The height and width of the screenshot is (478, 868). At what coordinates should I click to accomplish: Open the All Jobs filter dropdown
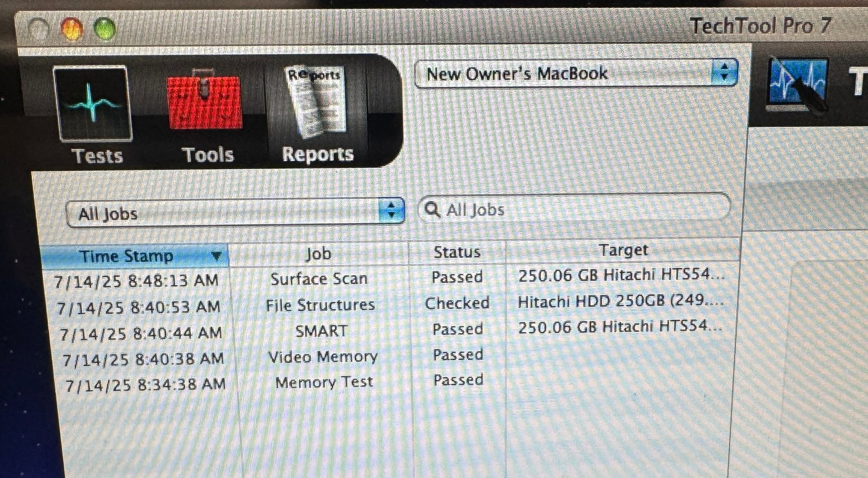tap(235, 212)
